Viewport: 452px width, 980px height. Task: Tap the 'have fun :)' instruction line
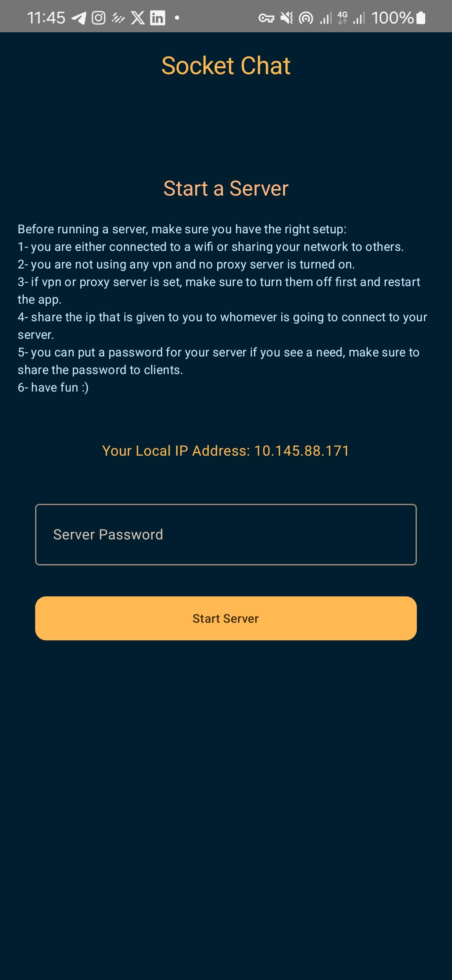pos(53,387)
